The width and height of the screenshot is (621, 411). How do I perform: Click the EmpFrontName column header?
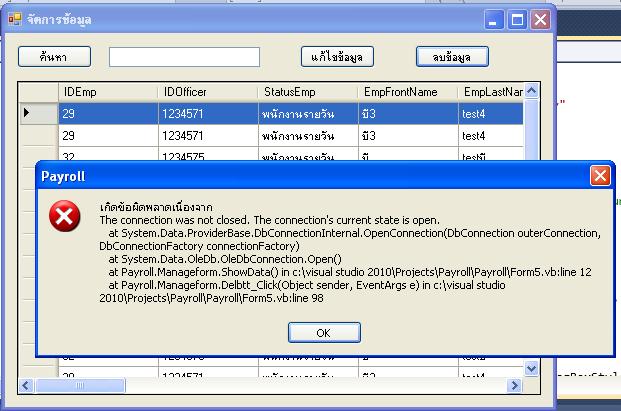(x=408, y=92)
